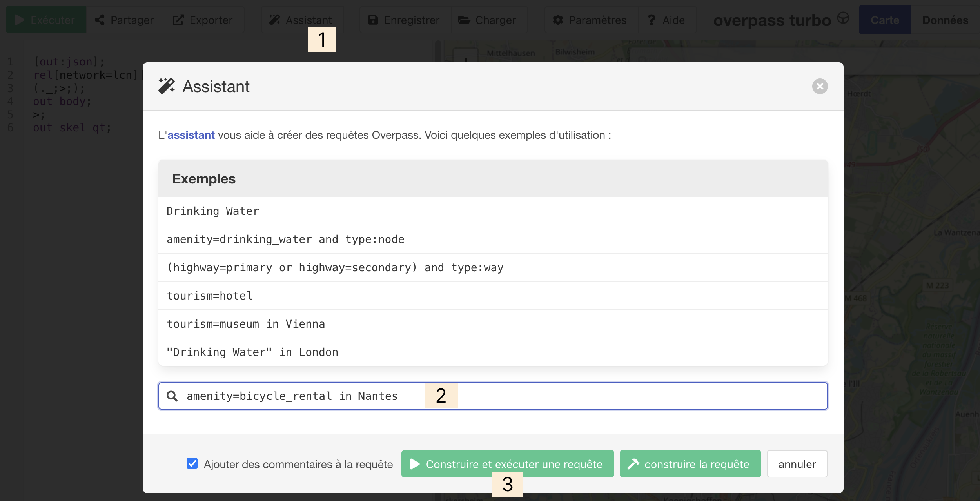Open the Aide help menu
Screen dimensions: 980x501
[x=667, y=20]
